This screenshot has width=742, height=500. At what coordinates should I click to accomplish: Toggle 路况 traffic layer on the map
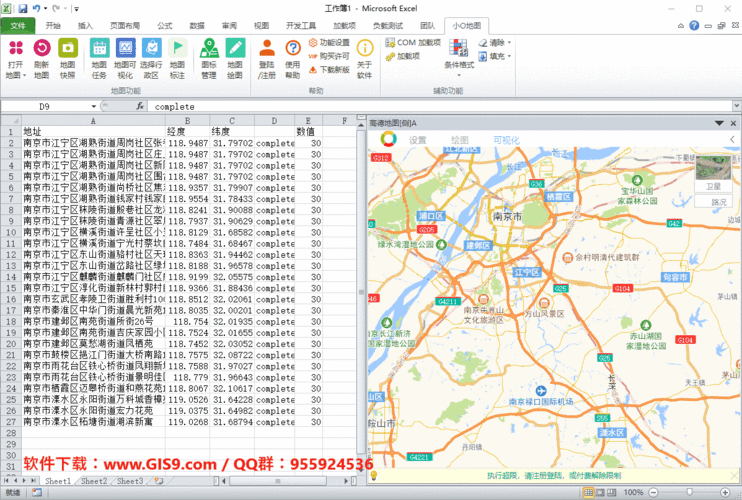pos(713,202)
